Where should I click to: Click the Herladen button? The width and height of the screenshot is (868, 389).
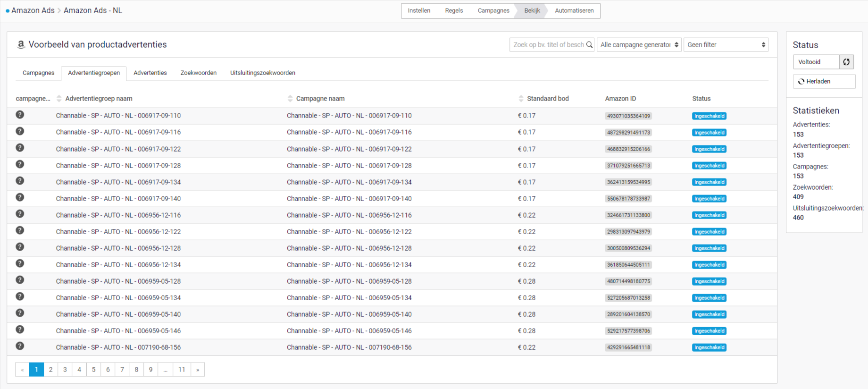(x=824, y=81)
